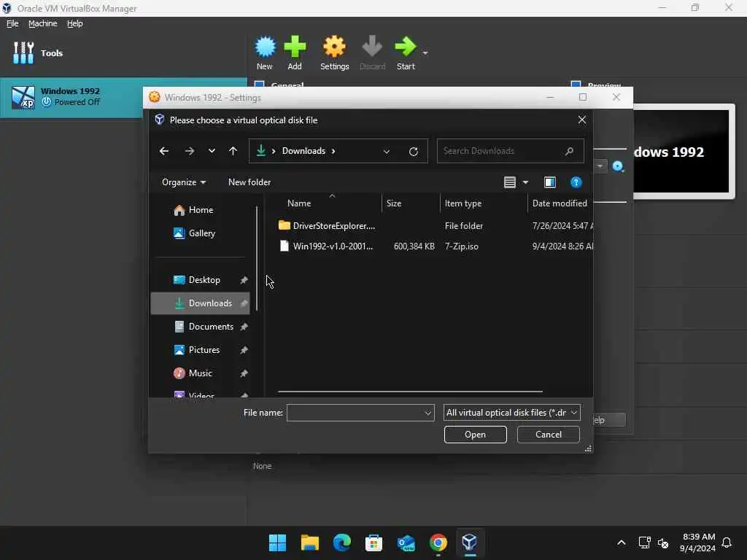Viewport: 747px width, 560px height.
Task: Expand the Start button dropdown arrow
Action: (x=425, y=52)
